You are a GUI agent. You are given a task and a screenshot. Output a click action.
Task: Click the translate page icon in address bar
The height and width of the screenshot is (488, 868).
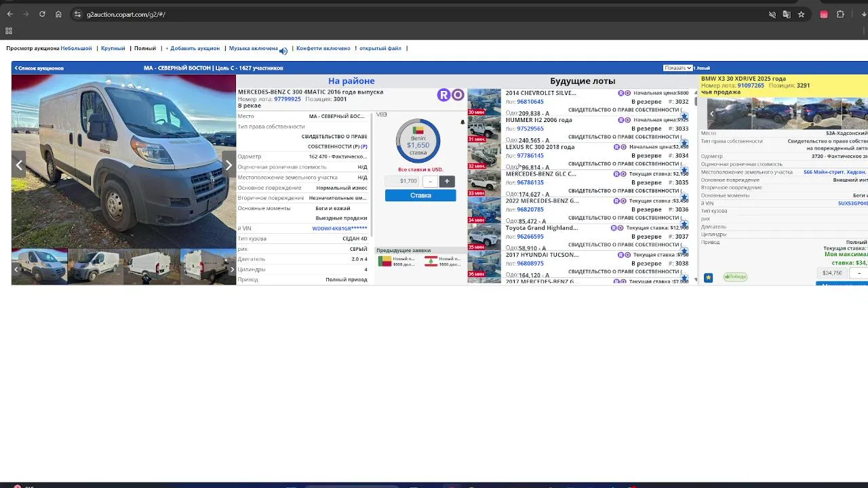787,14
